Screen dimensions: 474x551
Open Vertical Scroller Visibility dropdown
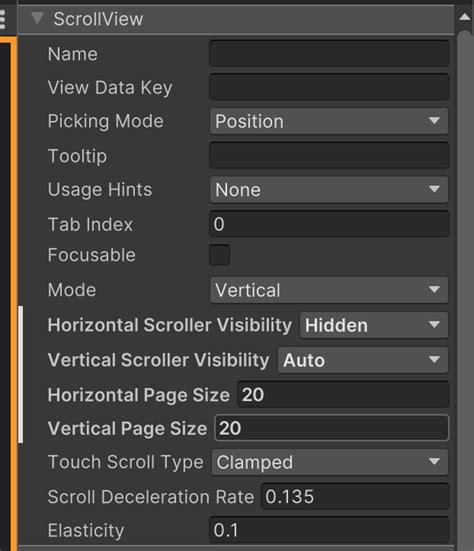click(363, 360)
